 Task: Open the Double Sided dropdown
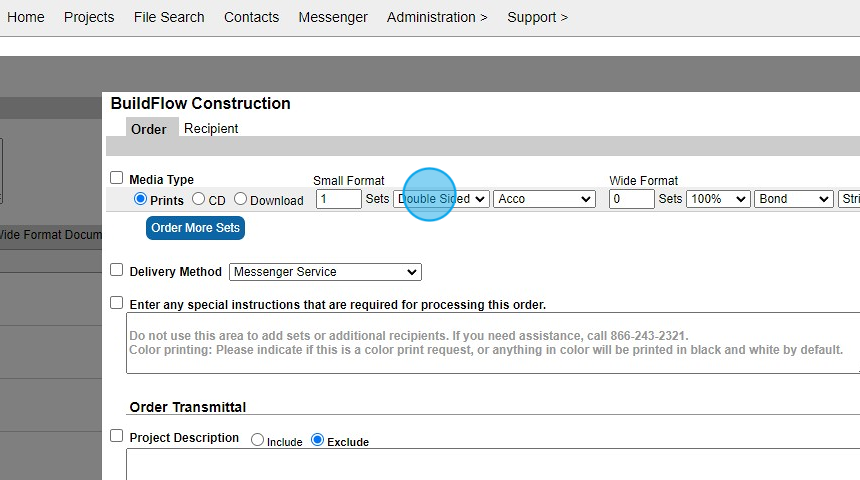pyautogui.click(x=441, y=199)
